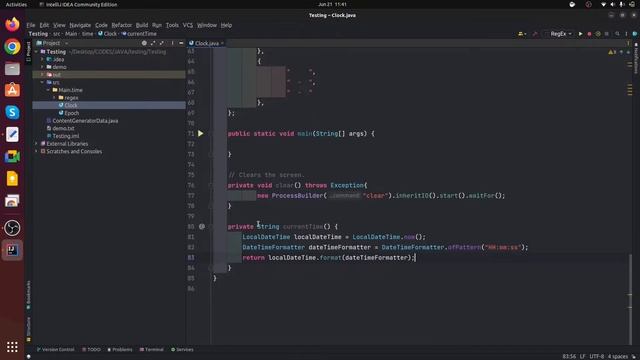Open the VCS menu
Viewport: 640px width, 360px height.
pyautogui.click(x=188, y=25)
